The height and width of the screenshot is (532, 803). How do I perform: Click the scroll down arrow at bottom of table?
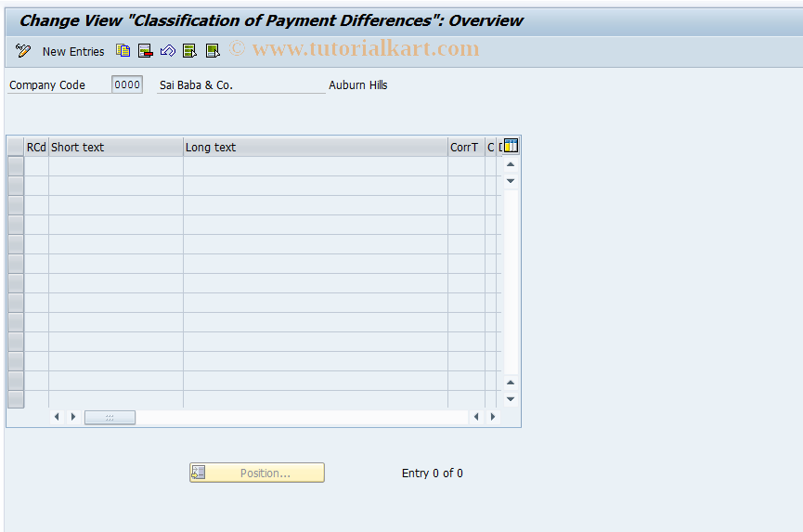511,398
